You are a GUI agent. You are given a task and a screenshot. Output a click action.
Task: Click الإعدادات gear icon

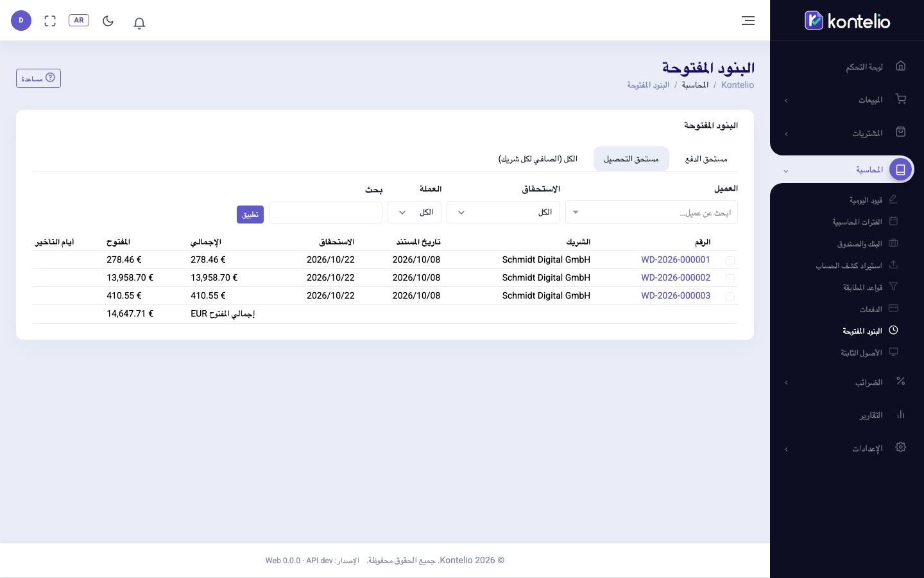pyautogui.click(x=901, y=447)
